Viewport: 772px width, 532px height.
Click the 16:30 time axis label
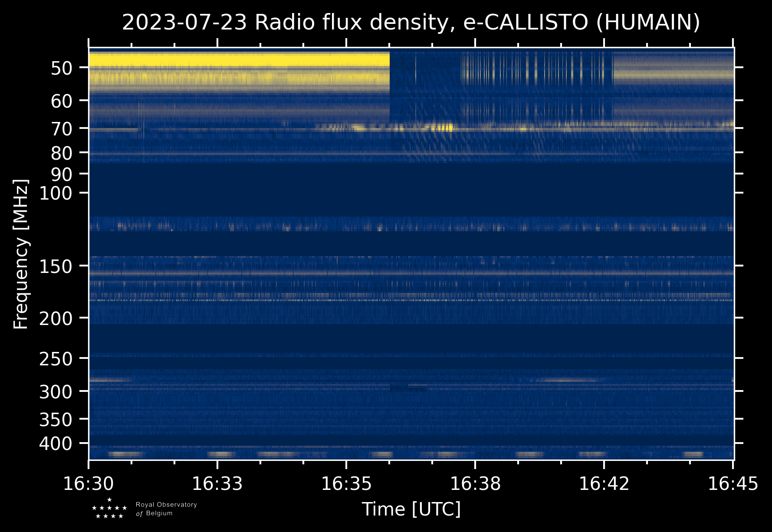pos(89,484)
